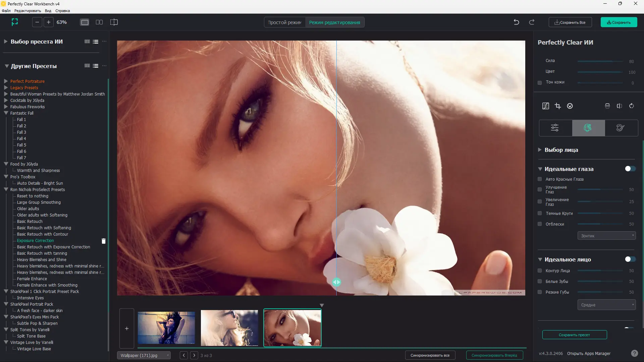Delete the Exposure Correction preset via trash icon

pyautogui.click(x=104, y=241)
